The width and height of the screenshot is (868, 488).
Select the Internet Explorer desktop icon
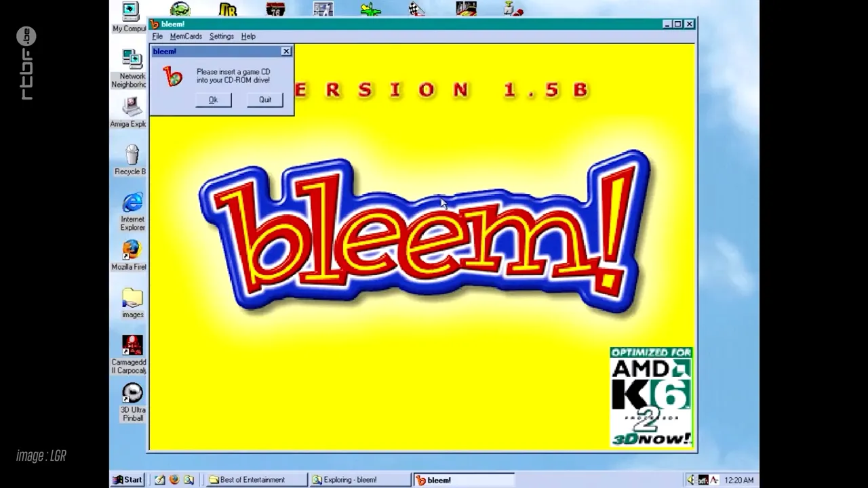coord(132,211)
